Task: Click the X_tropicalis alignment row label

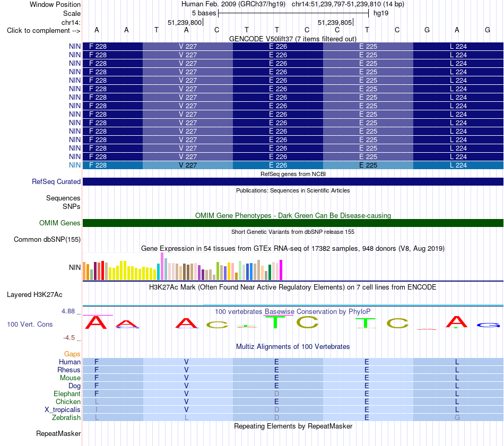Action: 63,410
